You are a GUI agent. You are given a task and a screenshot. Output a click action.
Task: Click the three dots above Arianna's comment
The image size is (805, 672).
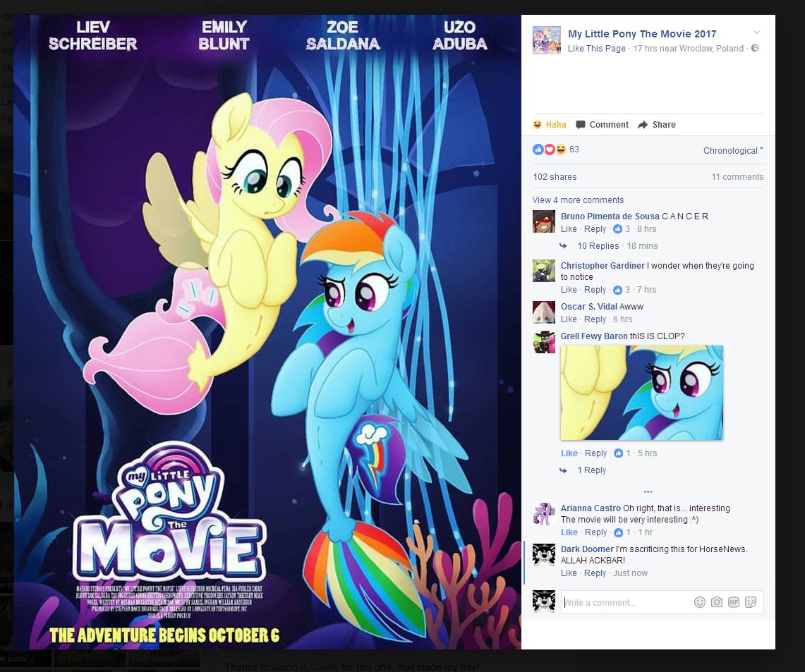(x=648, y=491)
